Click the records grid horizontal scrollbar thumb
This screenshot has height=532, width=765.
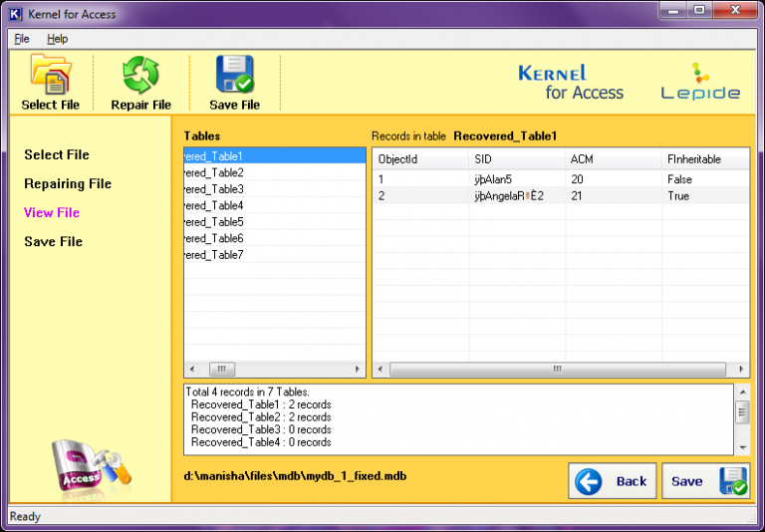tap(558, 369)
